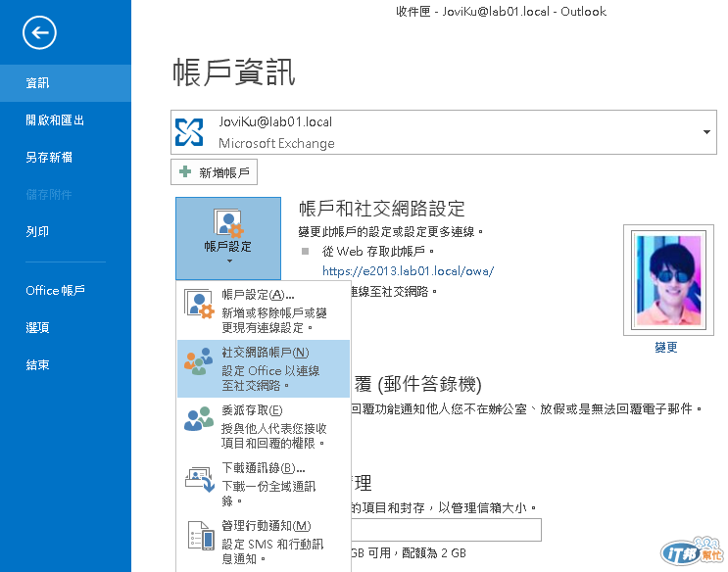Choose 下載通訊錄(B)... menu entry

[264, 484]
